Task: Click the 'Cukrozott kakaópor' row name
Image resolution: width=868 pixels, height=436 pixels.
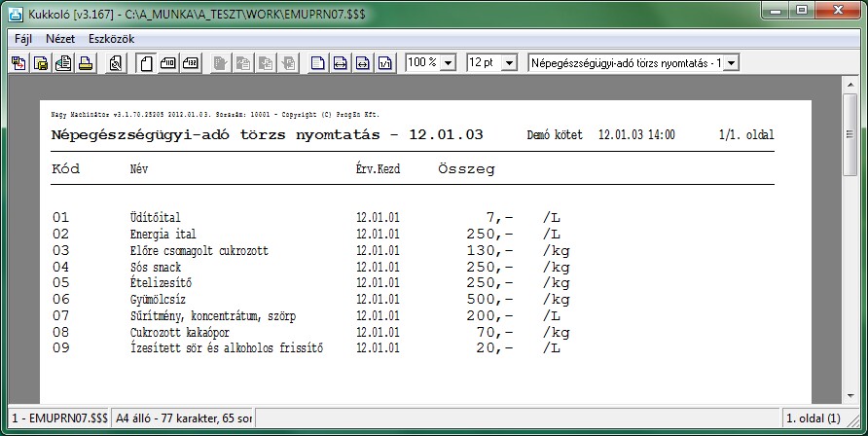Action: click(x=180, y=333)
